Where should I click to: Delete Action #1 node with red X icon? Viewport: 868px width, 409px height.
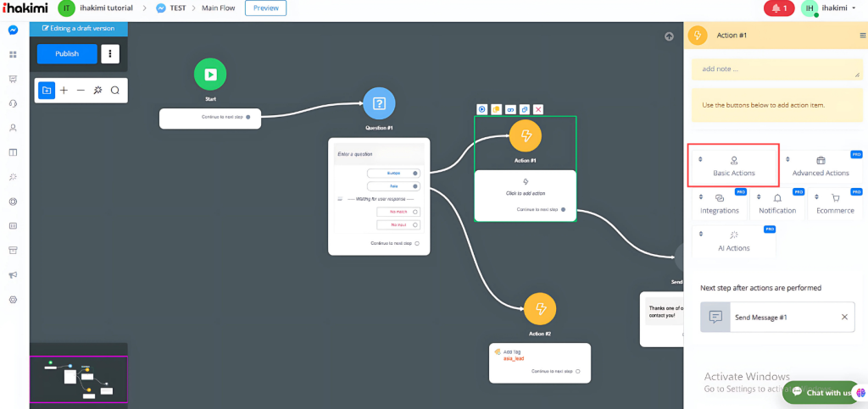[x=538, y=109]
